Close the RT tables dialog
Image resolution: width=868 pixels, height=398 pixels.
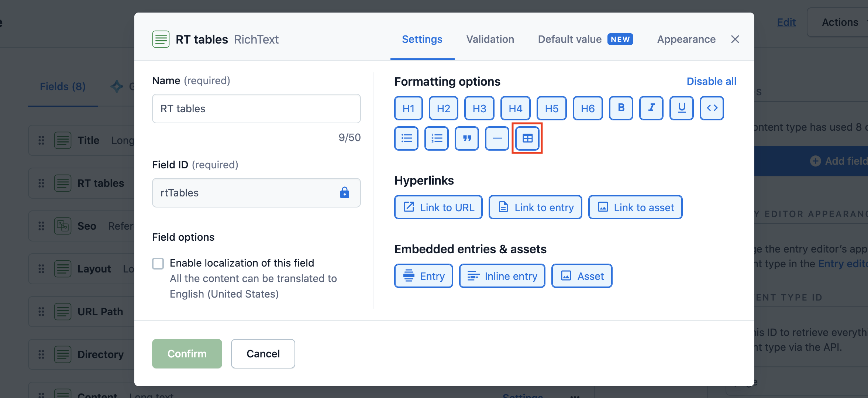coord(735,39)
